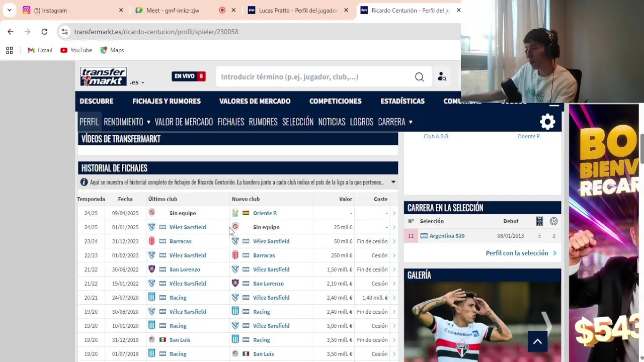Open detail arrow for the 09/04/2025 transfer
This screenshot has width=644, height=362.
394,213
